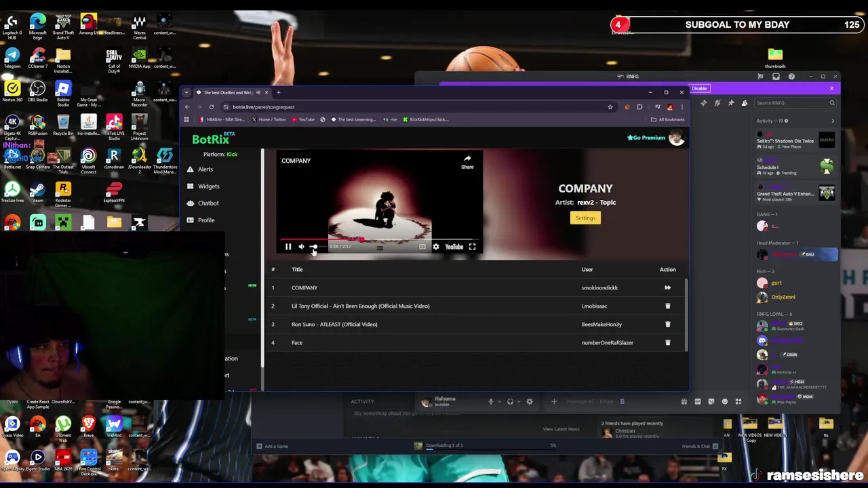This screenshot has width=868, height=488.
Task: Open Chrome three-dot menu
Action: click(682, 107)
